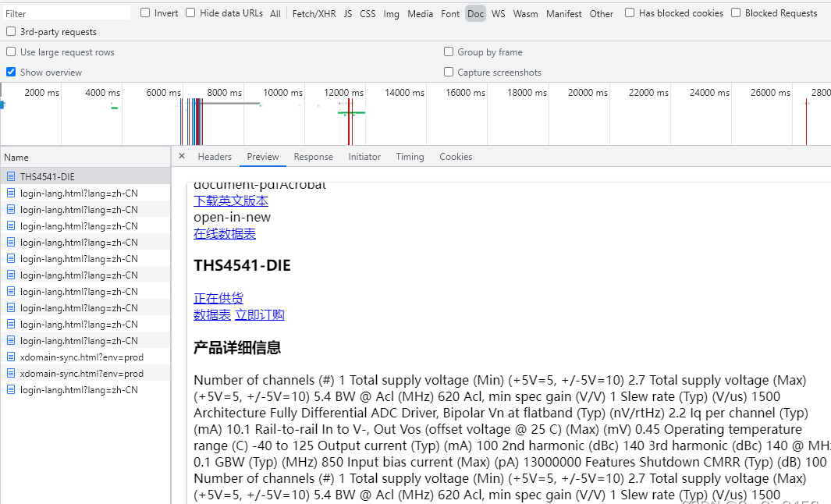Click document icon of second xdomain-sync.html row

pyautogui.click(x=11, y=373)
